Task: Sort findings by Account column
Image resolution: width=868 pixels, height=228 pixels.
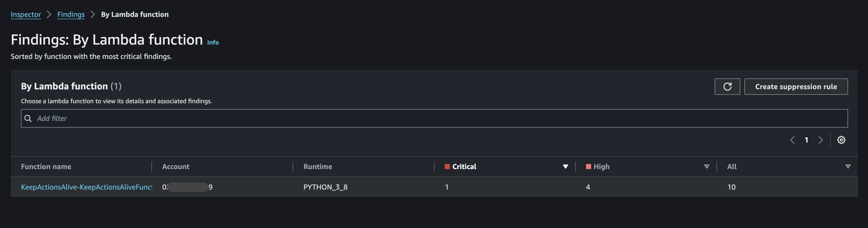Action: coord(176,166)
